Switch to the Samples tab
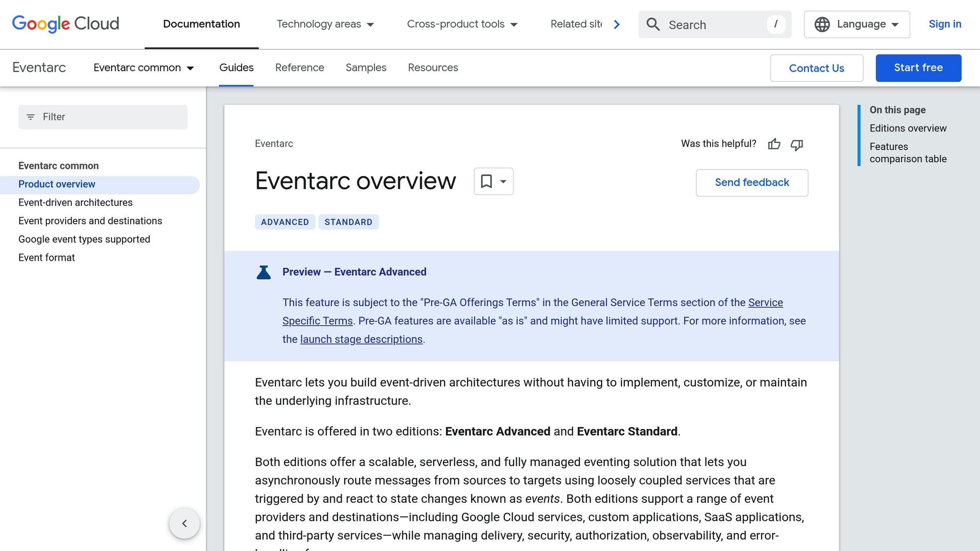This screenshot has width=980, height=551. [x=366, y=67]
